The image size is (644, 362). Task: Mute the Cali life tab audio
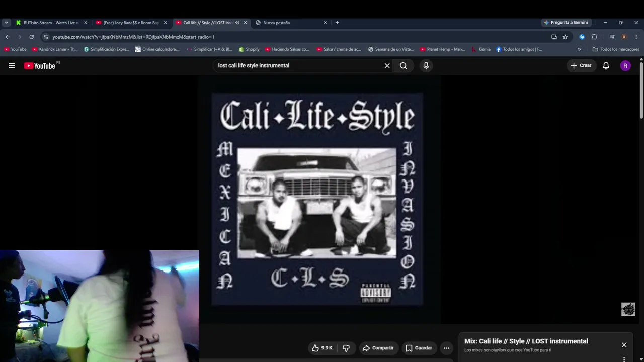237,23
